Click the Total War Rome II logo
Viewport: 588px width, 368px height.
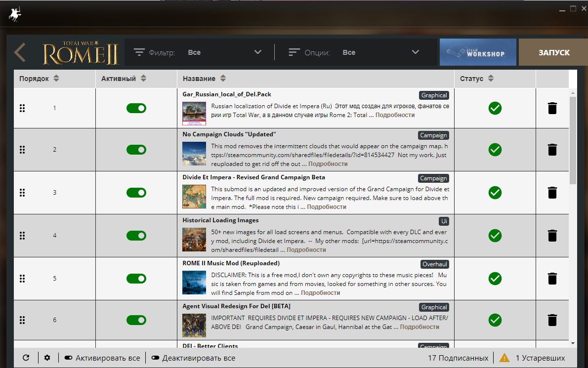(x=81, y=52)
